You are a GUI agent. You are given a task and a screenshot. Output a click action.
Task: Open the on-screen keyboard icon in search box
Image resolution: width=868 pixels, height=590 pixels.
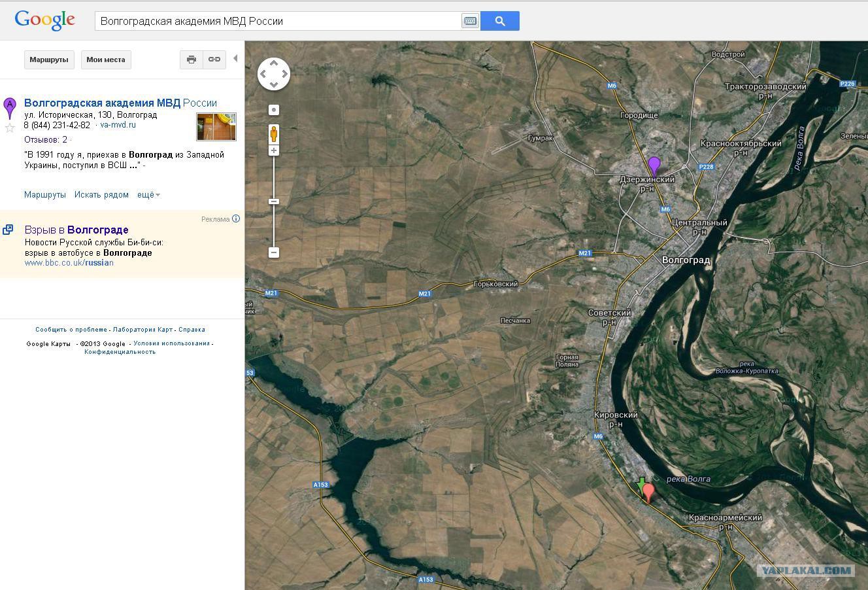pos(470,21)
